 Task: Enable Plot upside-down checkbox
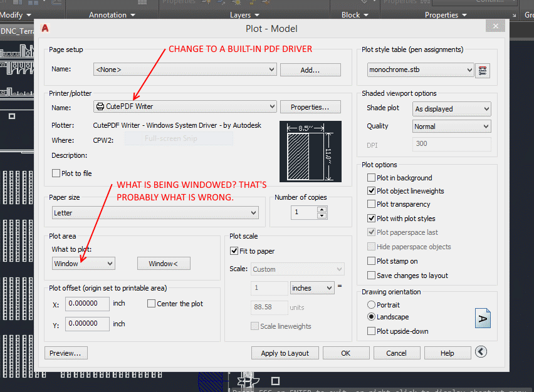pos(371,331)
